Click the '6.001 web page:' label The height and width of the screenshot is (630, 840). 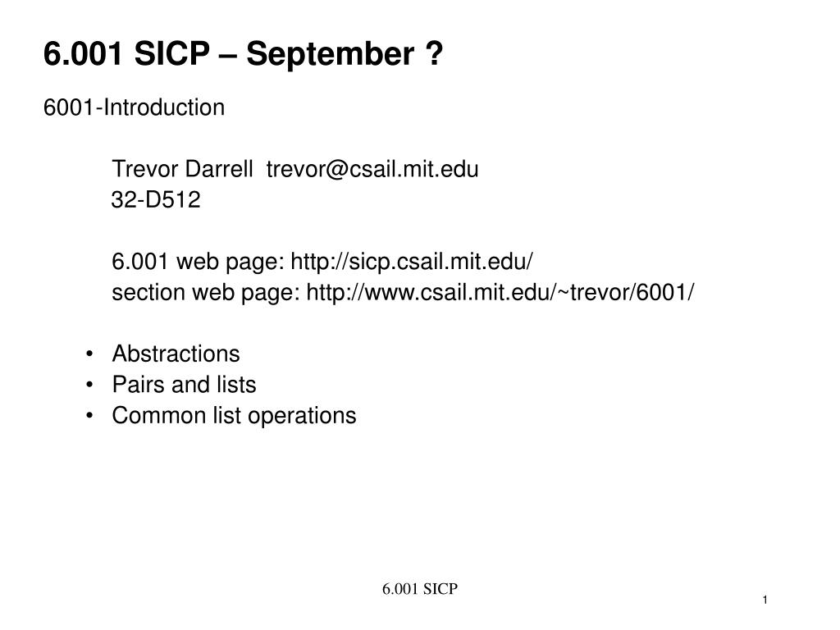coord(199,262)
